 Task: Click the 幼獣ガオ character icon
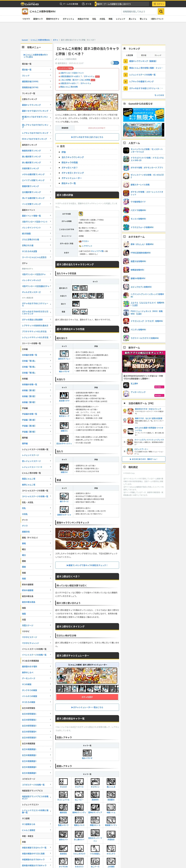point(64,467)
